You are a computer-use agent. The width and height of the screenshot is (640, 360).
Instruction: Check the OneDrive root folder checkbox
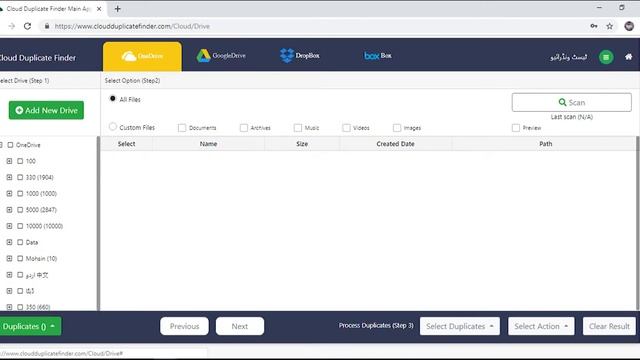10,145
